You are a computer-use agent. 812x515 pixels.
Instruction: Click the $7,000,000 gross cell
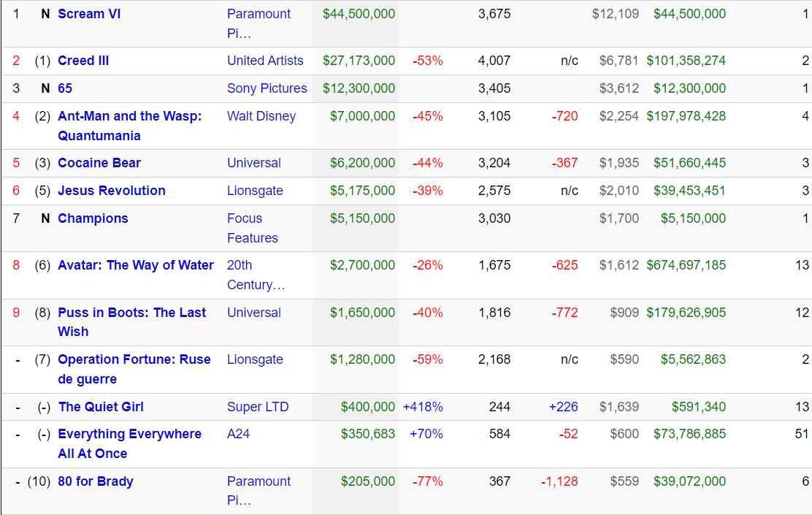pyautogui.click(x=362, y=117)
